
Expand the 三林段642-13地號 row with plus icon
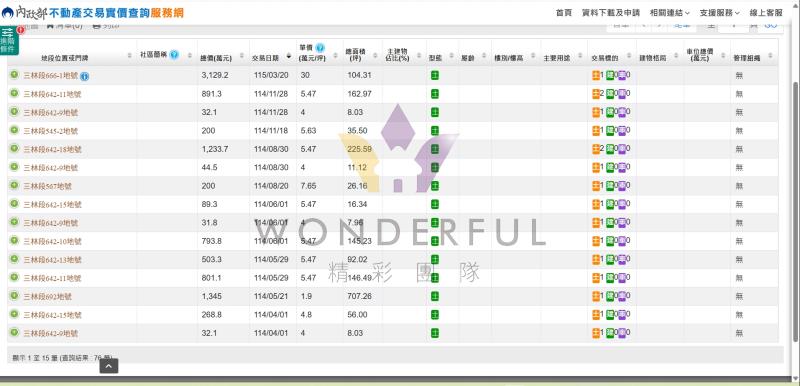click(x=14, y=259)
